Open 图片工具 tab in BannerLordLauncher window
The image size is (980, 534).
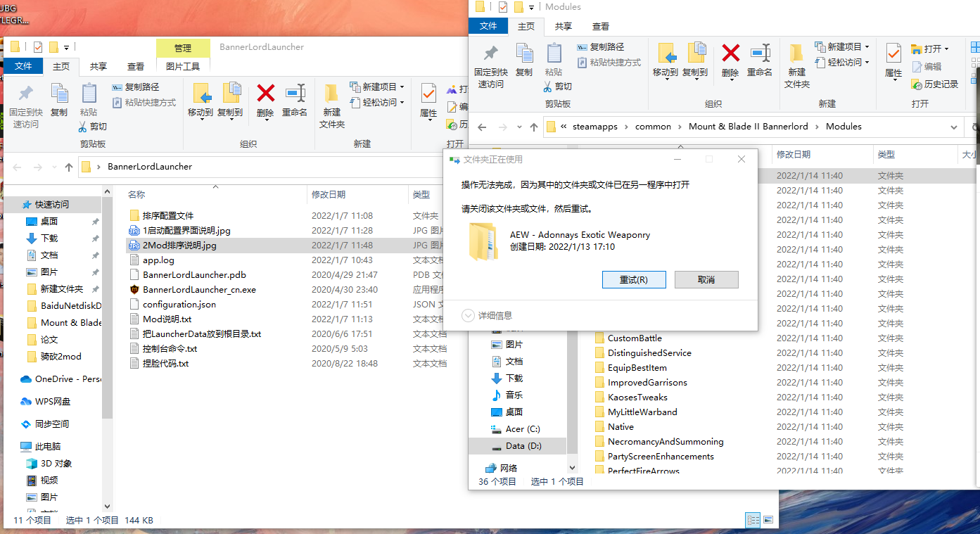point(183,66)
